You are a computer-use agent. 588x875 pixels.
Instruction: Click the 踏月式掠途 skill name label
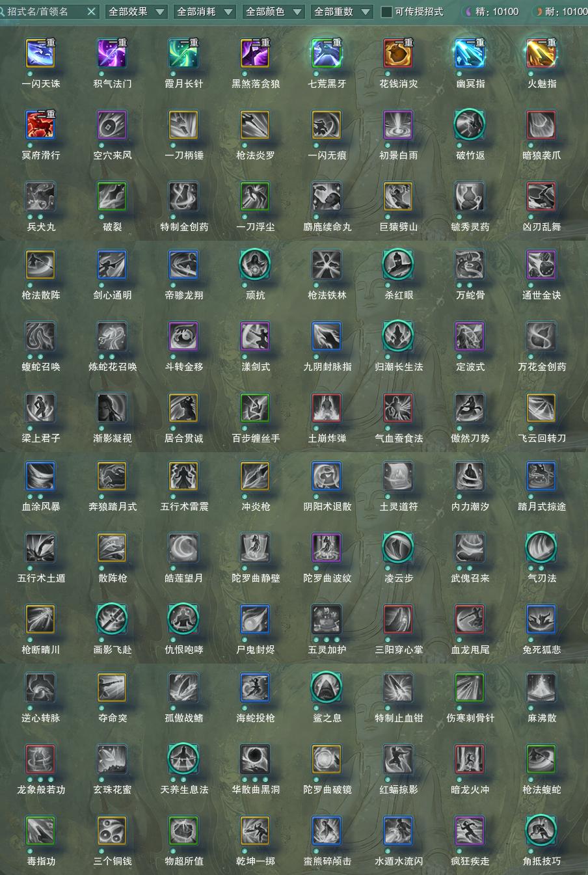542,507
